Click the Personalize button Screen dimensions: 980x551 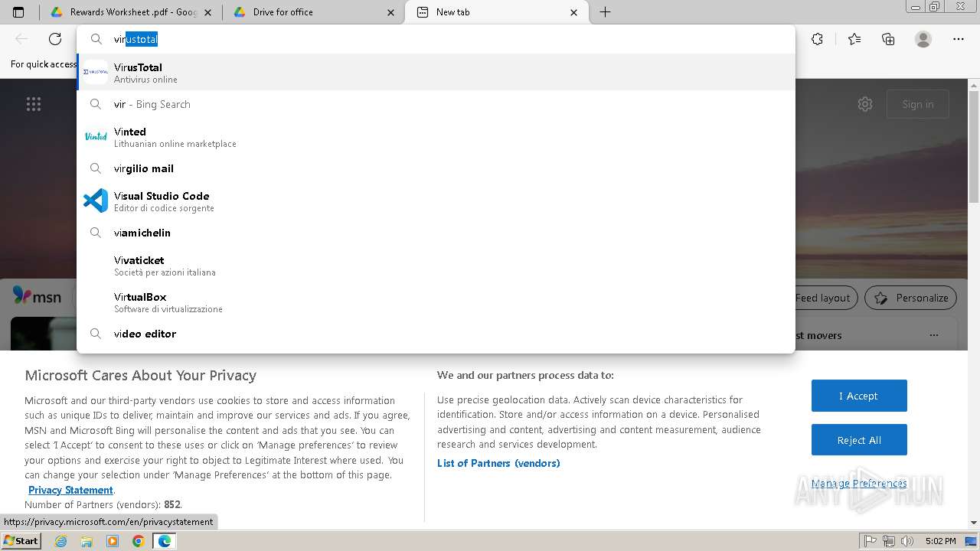click(x=912, y=298)
